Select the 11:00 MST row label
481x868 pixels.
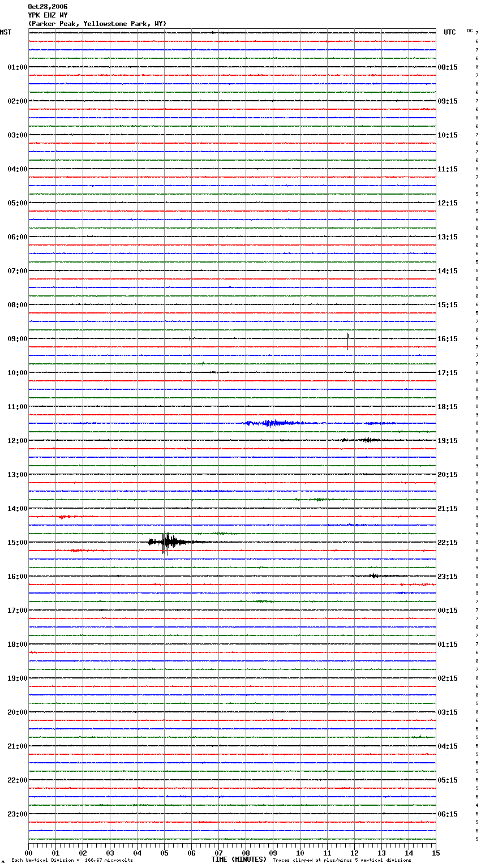click(x=18, y=407)
